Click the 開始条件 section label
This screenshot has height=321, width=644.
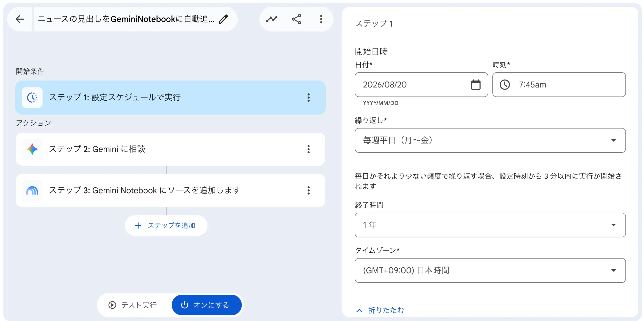coord(30,71)
